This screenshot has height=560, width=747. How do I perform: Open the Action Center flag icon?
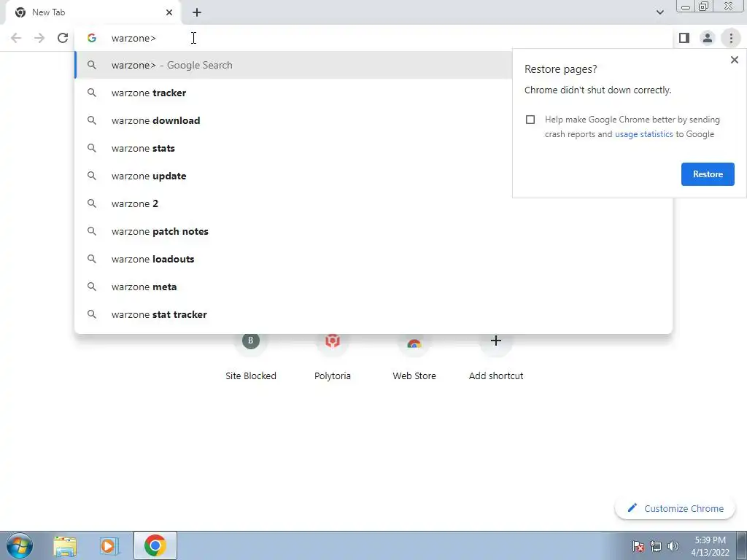638,546
